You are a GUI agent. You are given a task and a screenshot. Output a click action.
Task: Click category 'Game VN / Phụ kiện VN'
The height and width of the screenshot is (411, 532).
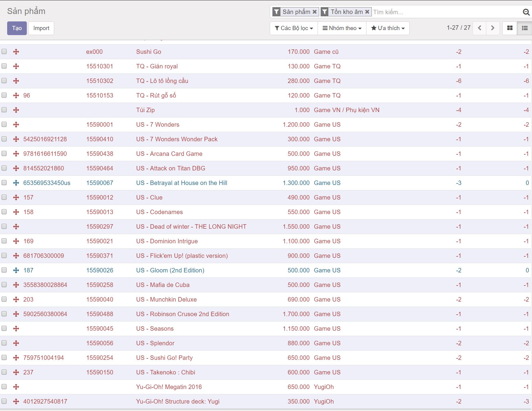click(x=347, y=110)
